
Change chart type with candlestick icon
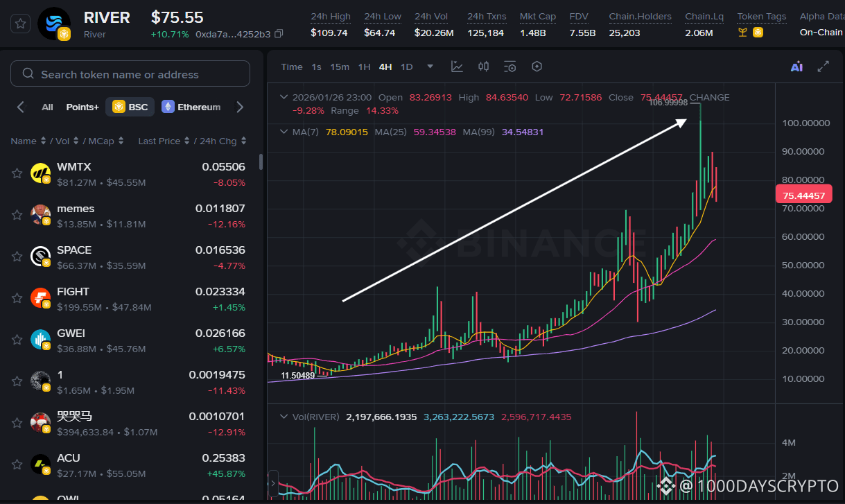click(x=484, y=67)
